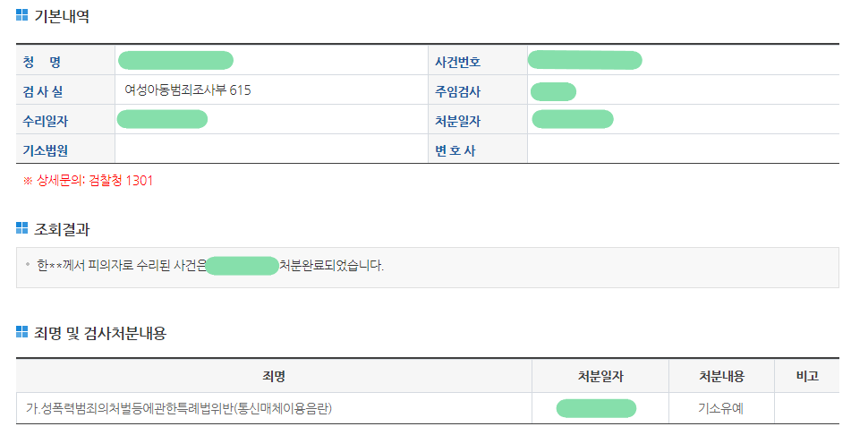Click the grid icon beside 기본내역

[22, 16]
